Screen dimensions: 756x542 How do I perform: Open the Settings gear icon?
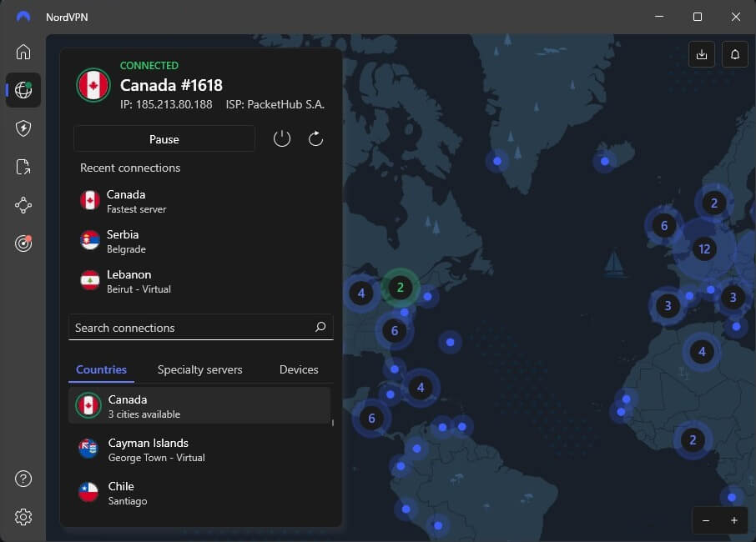[23, 517]
